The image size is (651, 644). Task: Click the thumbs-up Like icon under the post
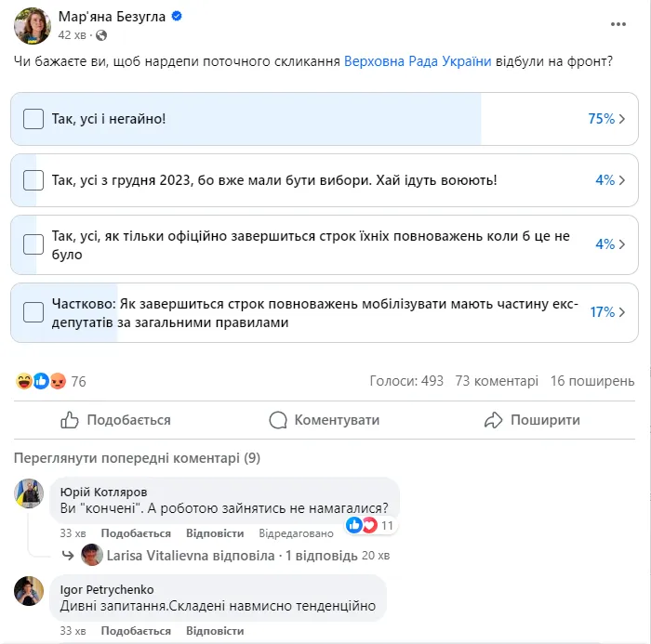click(70, 420)
